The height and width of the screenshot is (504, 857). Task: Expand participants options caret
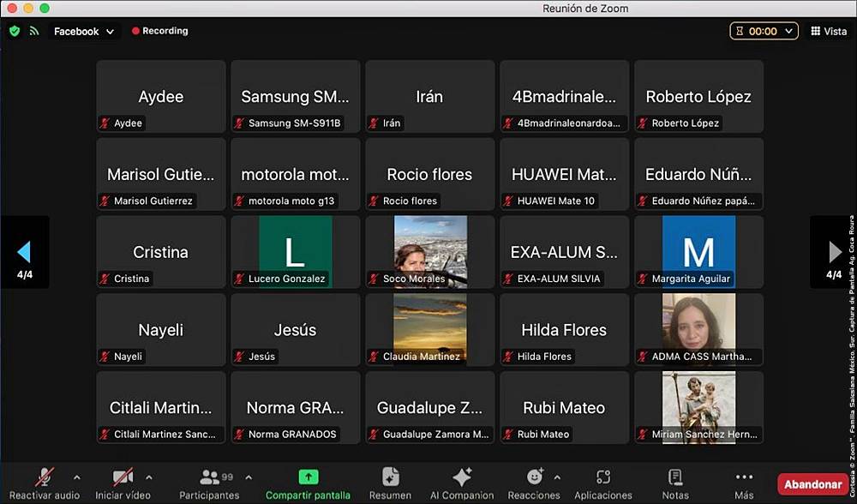click(x=249, y=477)
